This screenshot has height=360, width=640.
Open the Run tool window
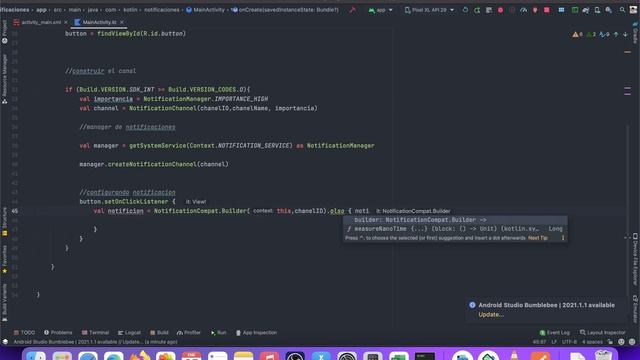click(x=218, y=333)
